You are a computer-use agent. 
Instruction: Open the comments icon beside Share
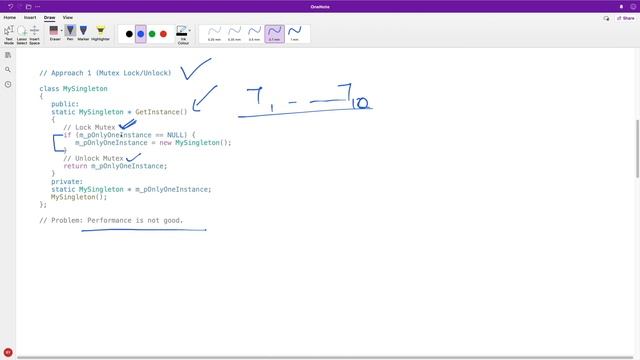click(606, 18)
